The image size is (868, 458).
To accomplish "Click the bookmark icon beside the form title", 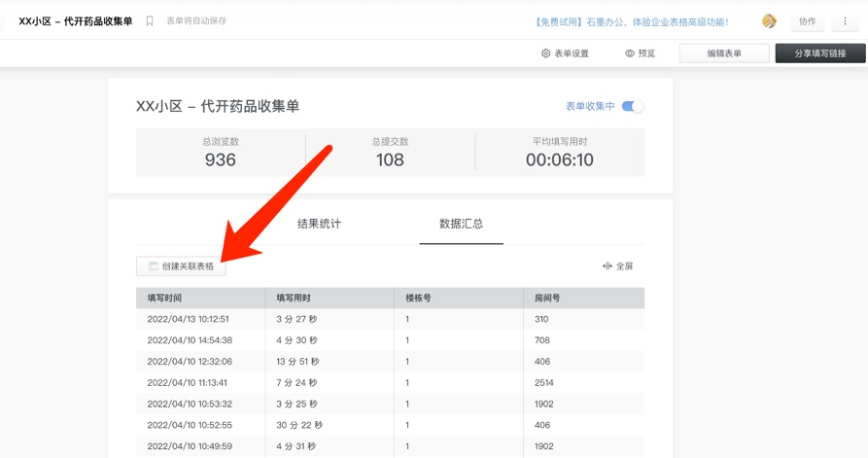I will [150, 20].
